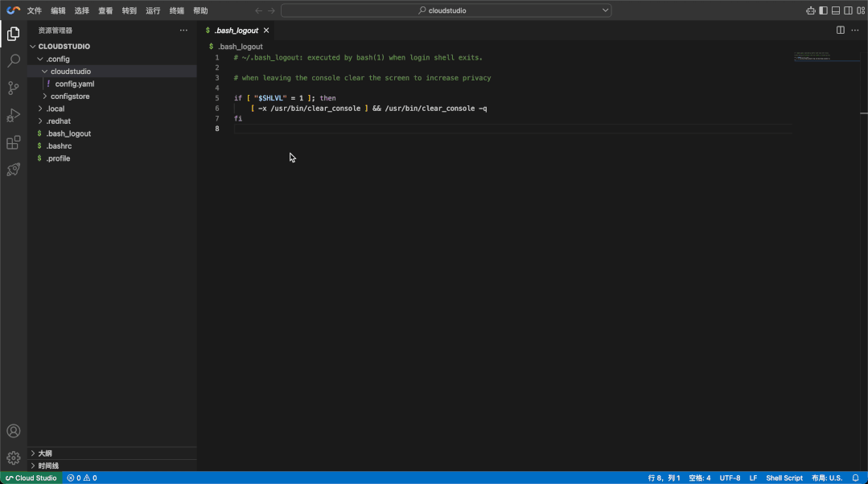Image resolution: width=868 pixels, height=484 pixels.
Task: Change LF end of line sequence
Action: coord(753,478)
